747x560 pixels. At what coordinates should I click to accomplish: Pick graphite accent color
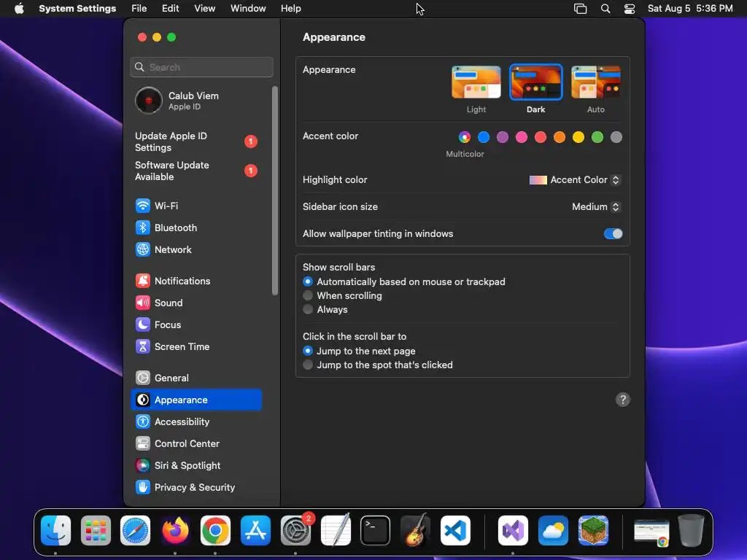pos(616,138)
